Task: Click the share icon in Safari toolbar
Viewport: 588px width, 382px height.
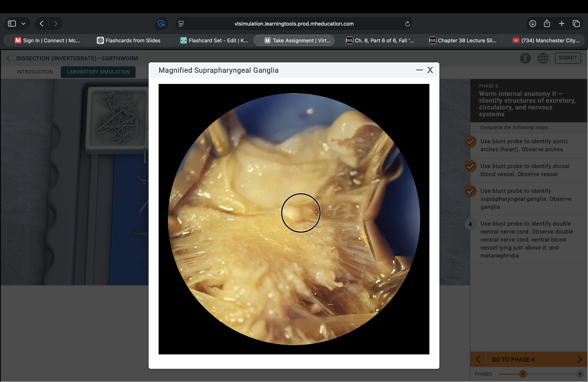Action: [547, 24]
